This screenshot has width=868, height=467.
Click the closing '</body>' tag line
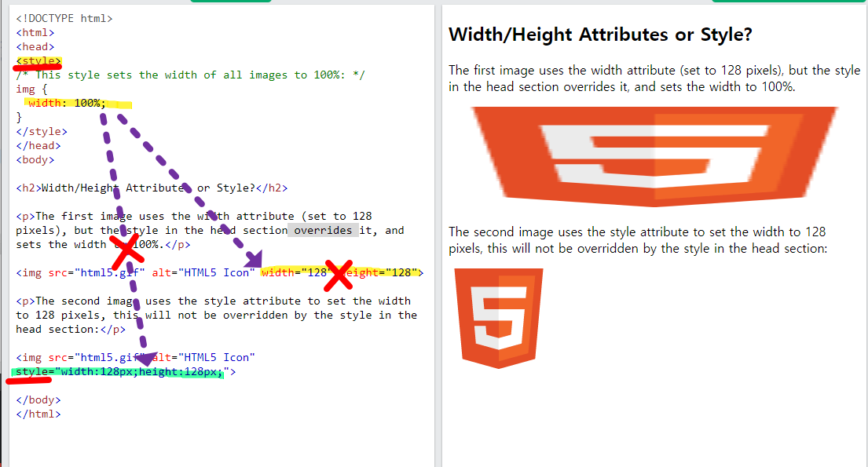[38, 400]
